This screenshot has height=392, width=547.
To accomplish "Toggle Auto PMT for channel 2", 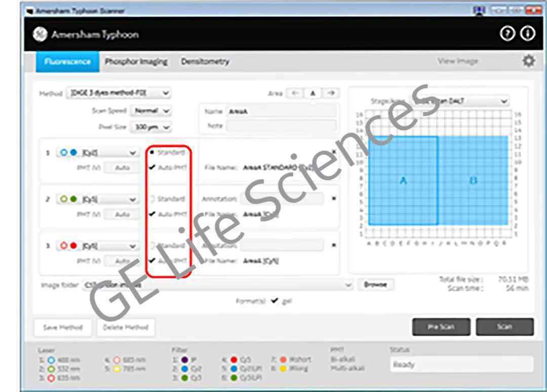I will pos(152,214).
